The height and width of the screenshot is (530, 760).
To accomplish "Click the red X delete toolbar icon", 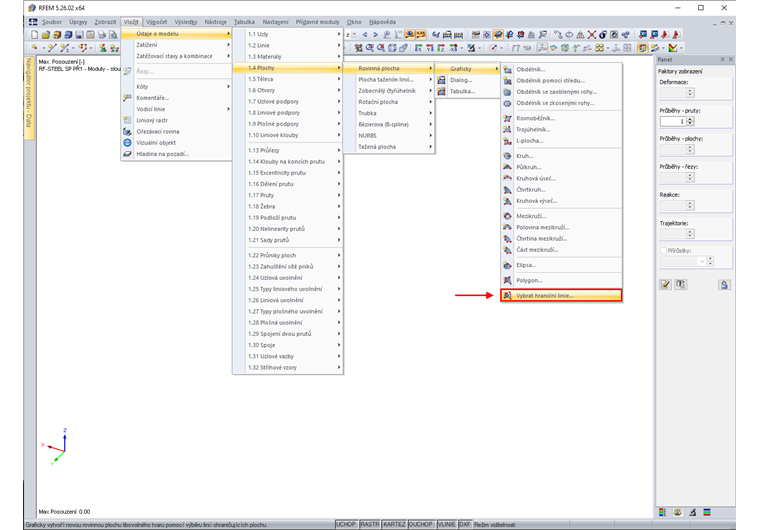I will pyautogui.click(x=592, y=35).
